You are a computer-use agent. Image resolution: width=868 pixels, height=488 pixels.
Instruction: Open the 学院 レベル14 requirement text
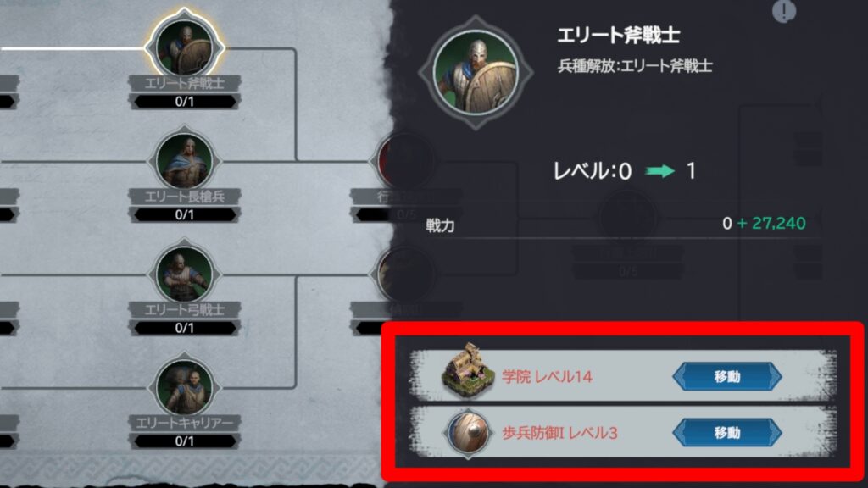(547, 377)
